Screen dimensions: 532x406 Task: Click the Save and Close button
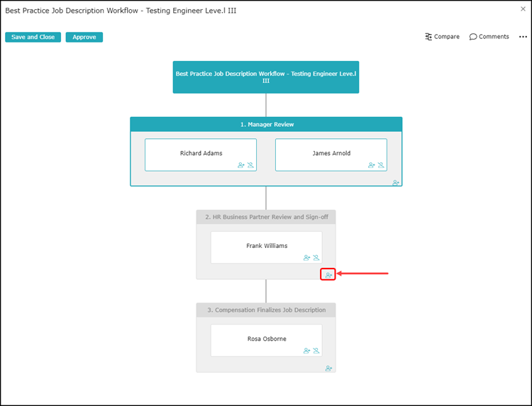coord(33,37)
